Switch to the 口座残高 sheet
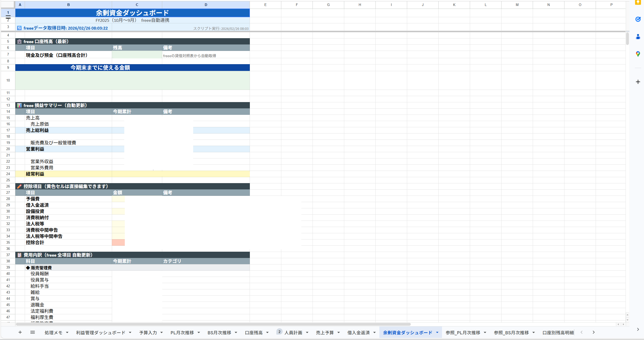This screenshot has width=644, height=340. [253, 332]
